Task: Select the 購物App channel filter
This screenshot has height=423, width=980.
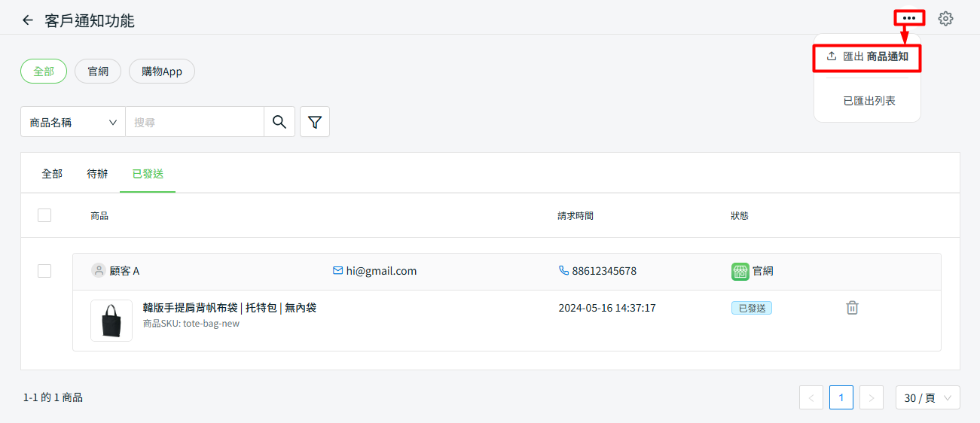Action: [162, 72]
